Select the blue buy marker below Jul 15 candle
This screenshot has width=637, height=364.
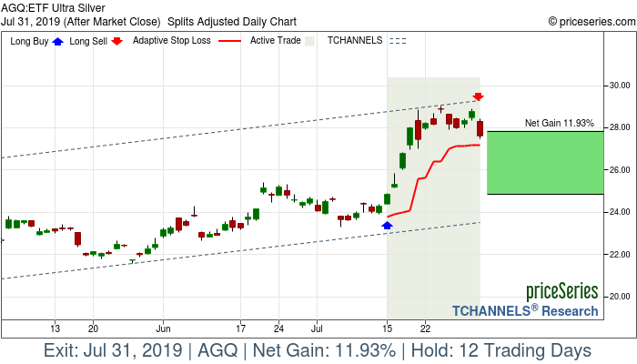387,225
